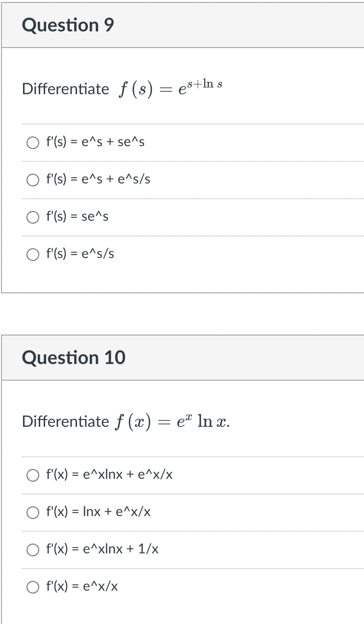This screenshot has height=624, width=364.
Task: Click answer text "f'(s) = e^s + se^s"
Action: [x=95, y=142]
